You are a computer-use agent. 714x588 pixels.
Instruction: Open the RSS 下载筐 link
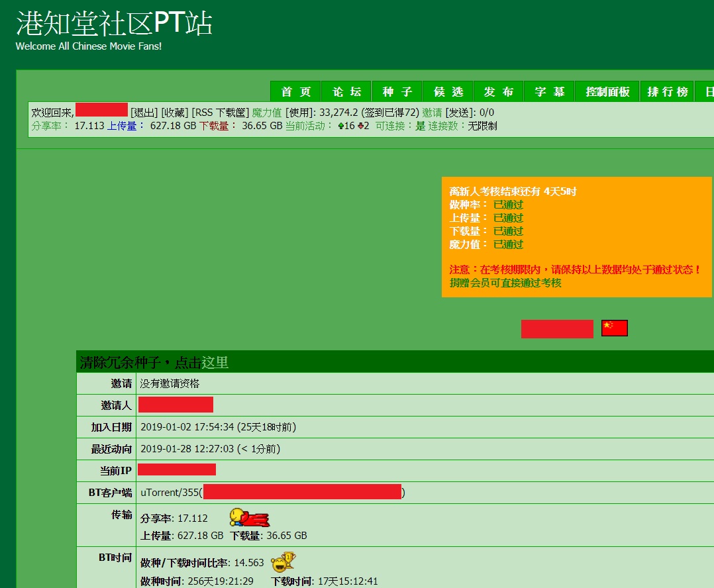pos(221,113)
